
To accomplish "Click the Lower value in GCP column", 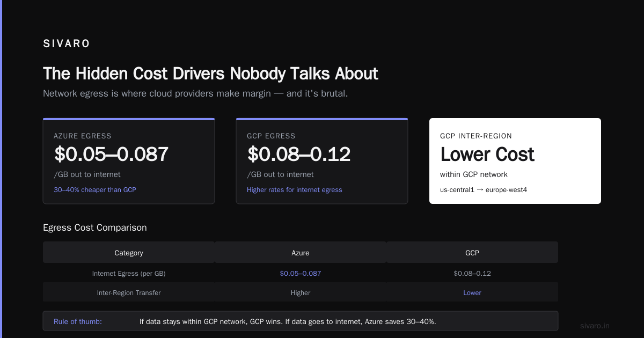I will 472,293.
